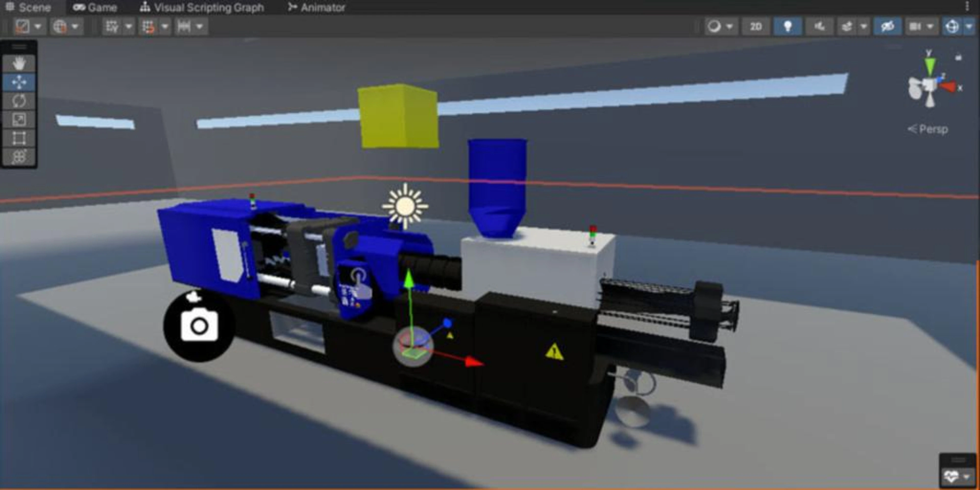The image size is (980, 490).
Task: Select the Rect tool
Action: point(19,138)
